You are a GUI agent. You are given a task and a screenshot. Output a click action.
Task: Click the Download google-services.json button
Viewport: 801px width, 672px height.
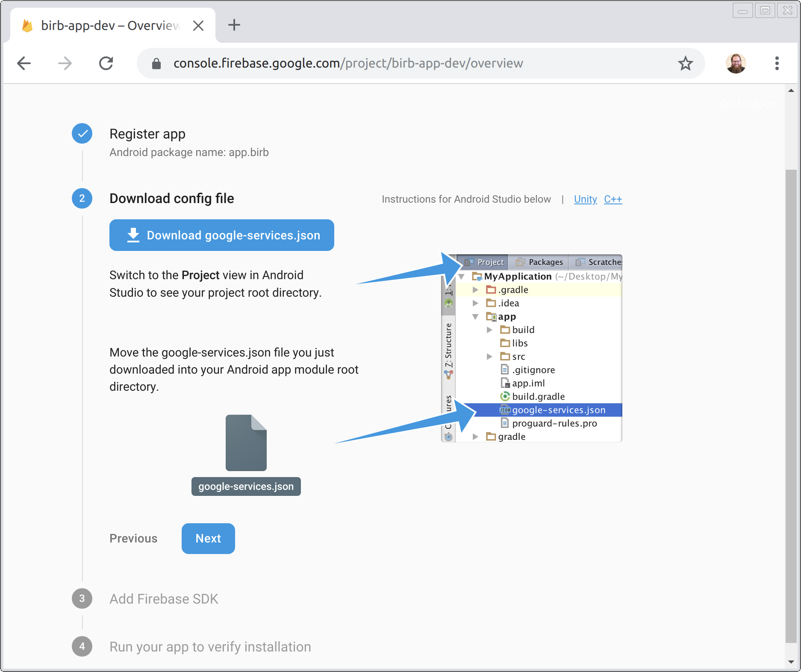tap(221, 235)
